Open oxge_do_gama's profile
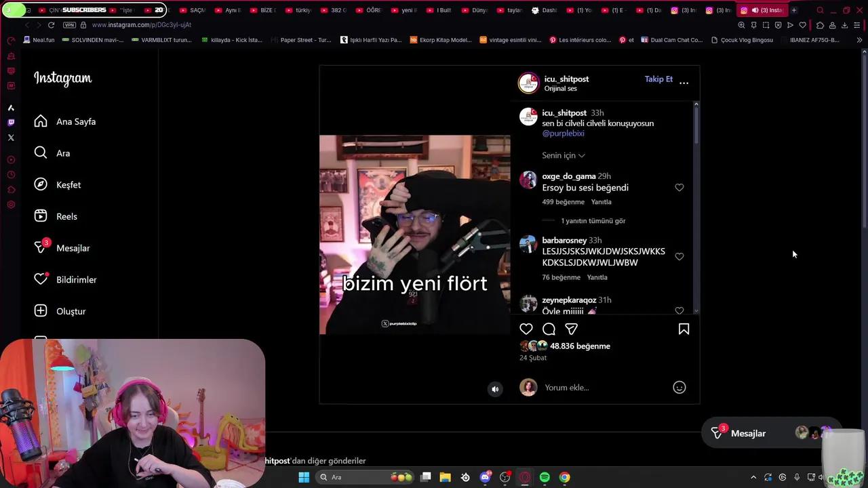868x488 pixels. click(x=568, y=176)
